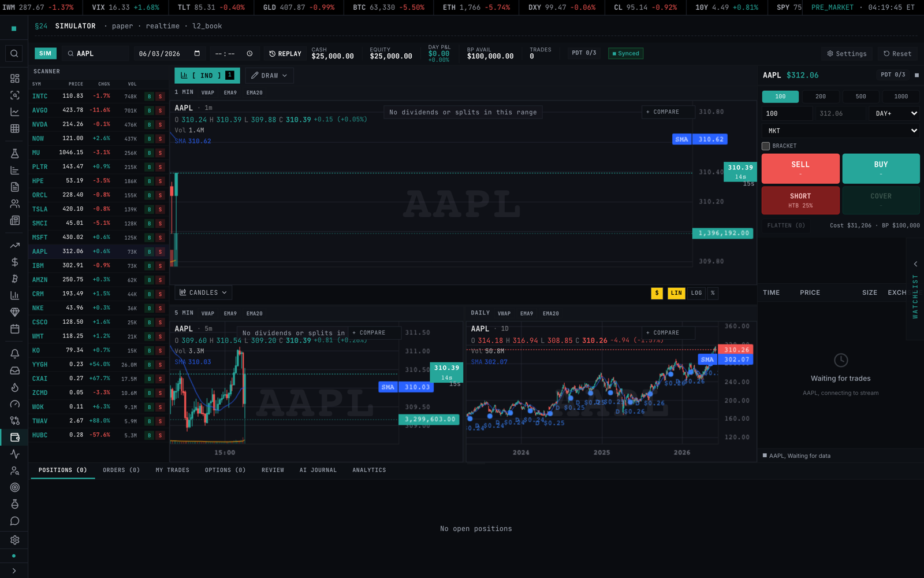
Task: Switch to the REVIEW tab
Action: click(x=273, y=470)
